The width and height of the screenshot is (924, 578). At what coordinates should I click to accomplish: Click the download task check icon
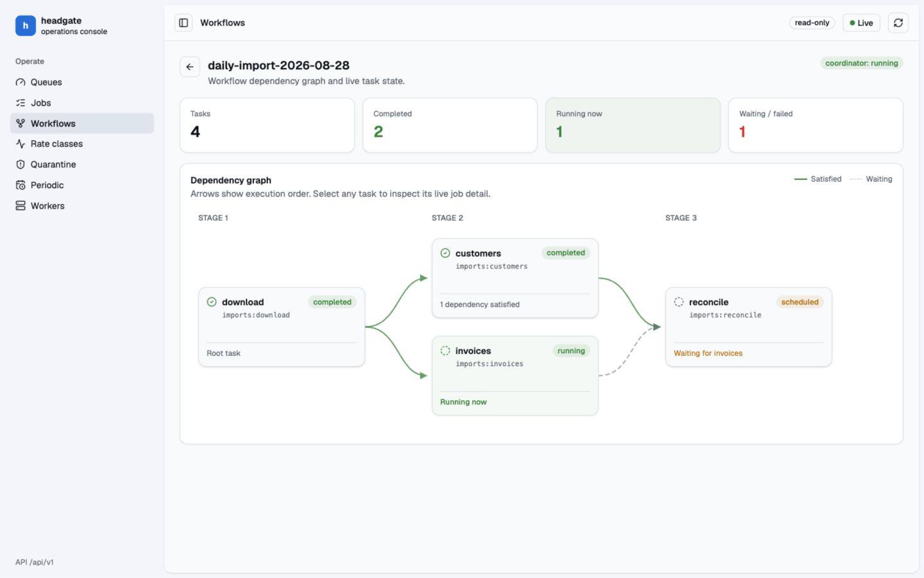212,302
